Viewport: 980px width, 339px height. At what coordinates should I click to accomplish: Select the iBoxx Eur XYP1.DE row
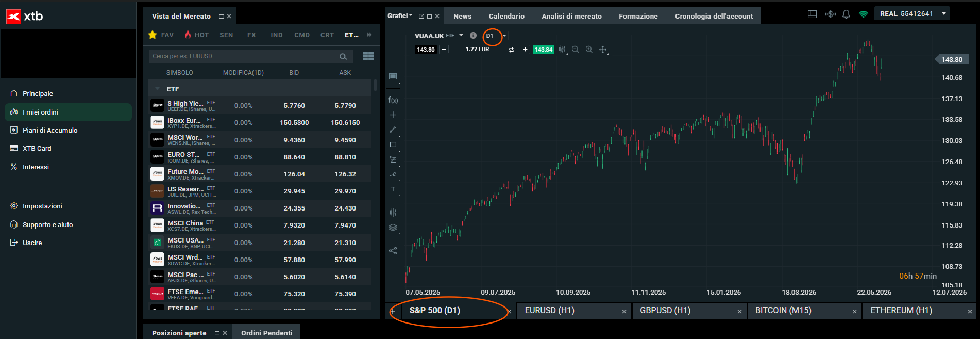click(x=260, y=122)
